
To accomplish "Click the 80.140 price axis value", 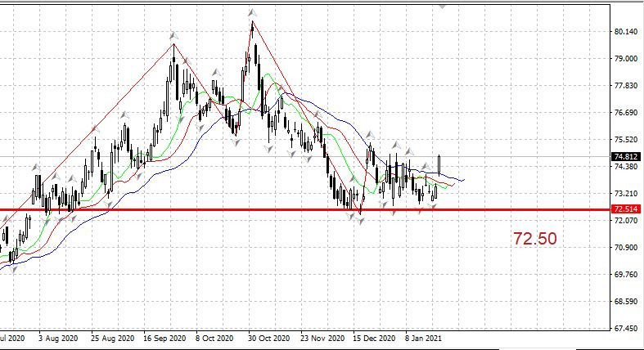I will tap(626, 32).
